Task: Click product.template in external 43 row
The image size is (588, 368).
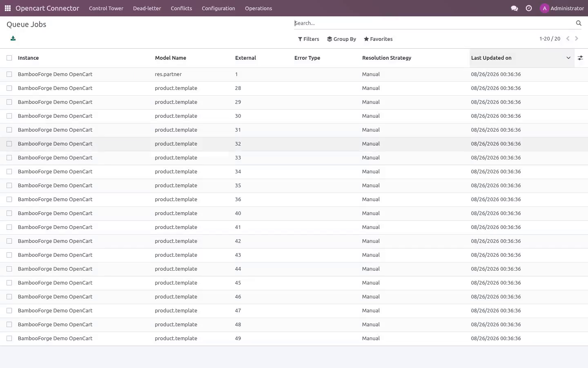Action: coord(176,255)
